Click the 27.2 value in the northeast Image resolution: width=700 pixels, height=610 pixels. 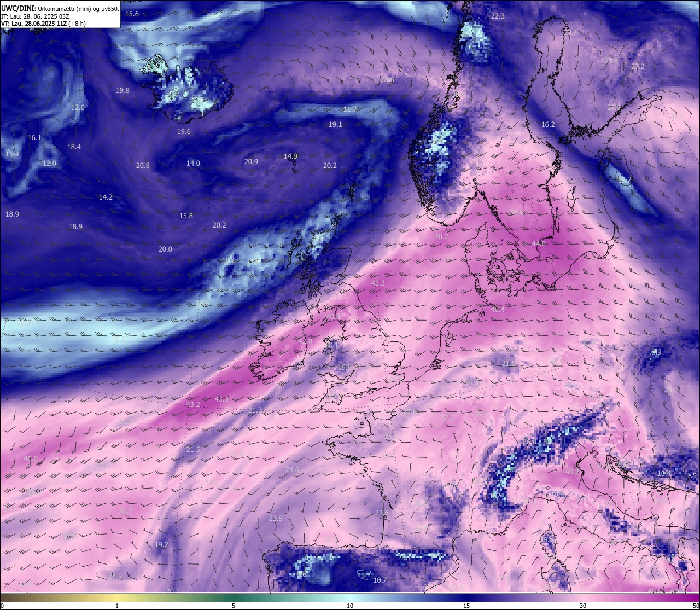tap(638, 67)
